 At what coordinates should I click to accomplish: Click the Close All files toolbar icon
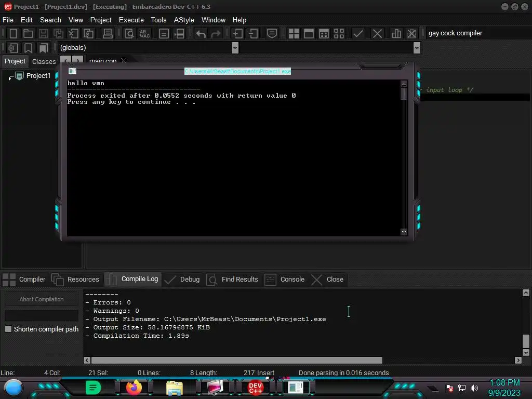click(88, 34)
